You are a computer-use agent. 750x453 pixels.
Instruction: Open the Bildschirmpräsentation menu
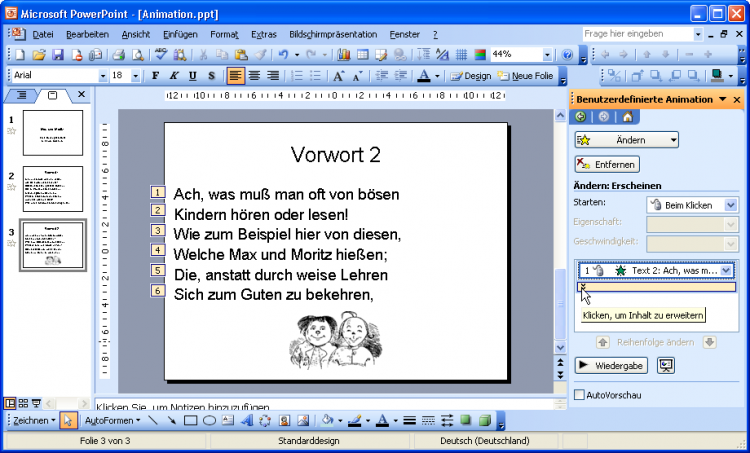coord(333,34)
